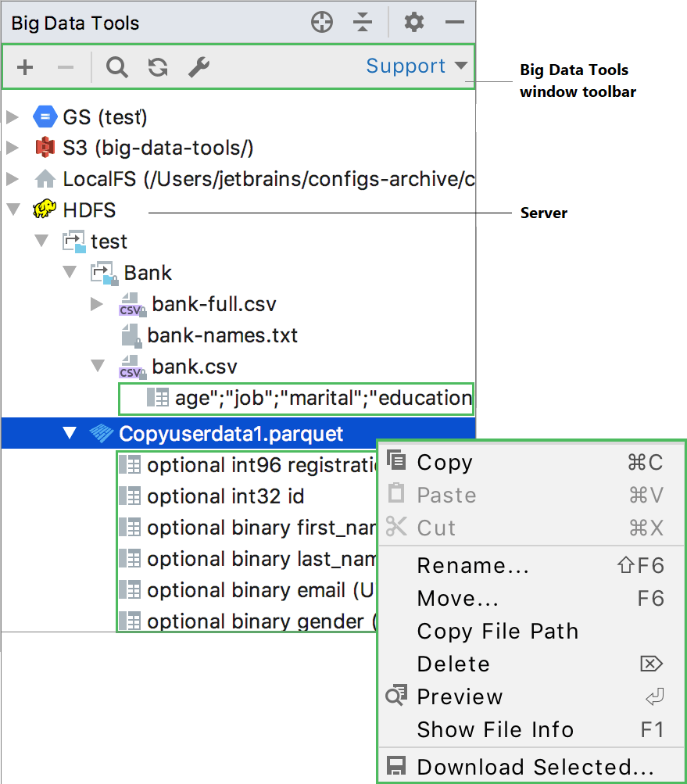The width and height of the screenshot is (687, 784).
Task: Select Copyuserdata1.parquet file name
Action: (x=231, y=434)
